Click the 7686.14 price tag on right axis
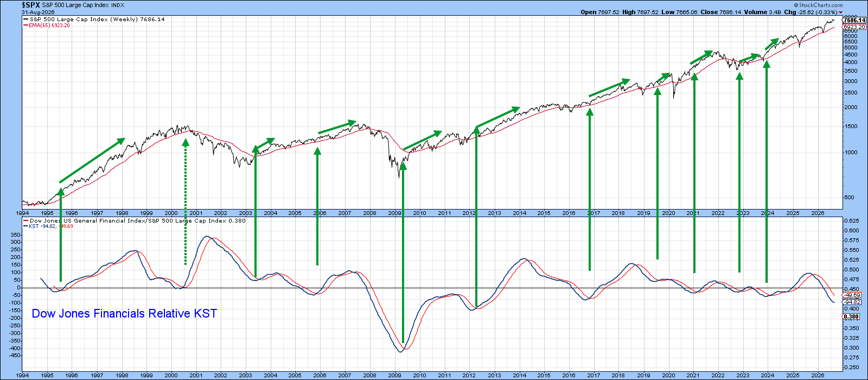The width and height of the screenshot is (868, 380). point(854,20)
